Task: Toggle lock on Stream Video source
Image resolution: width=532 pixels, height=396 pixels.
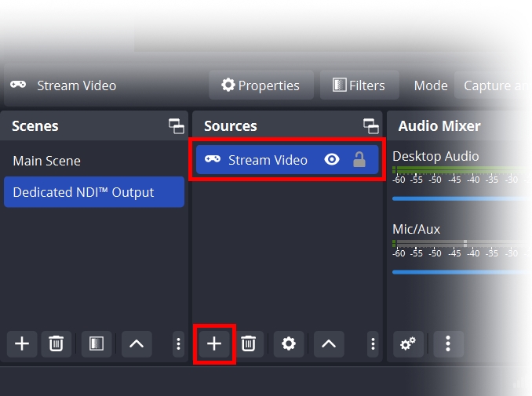Action: (359, 160)
